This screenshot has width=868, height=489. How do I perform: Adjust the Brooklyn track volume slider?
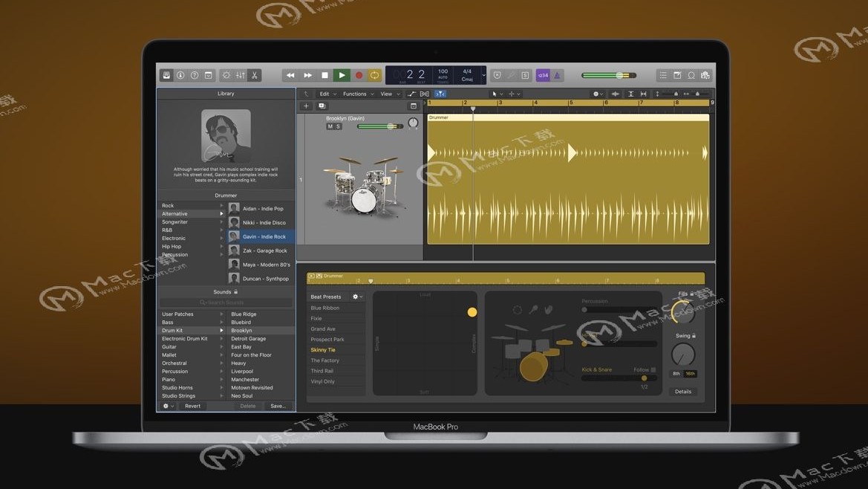pyautogui.click(x=379, y=126)
